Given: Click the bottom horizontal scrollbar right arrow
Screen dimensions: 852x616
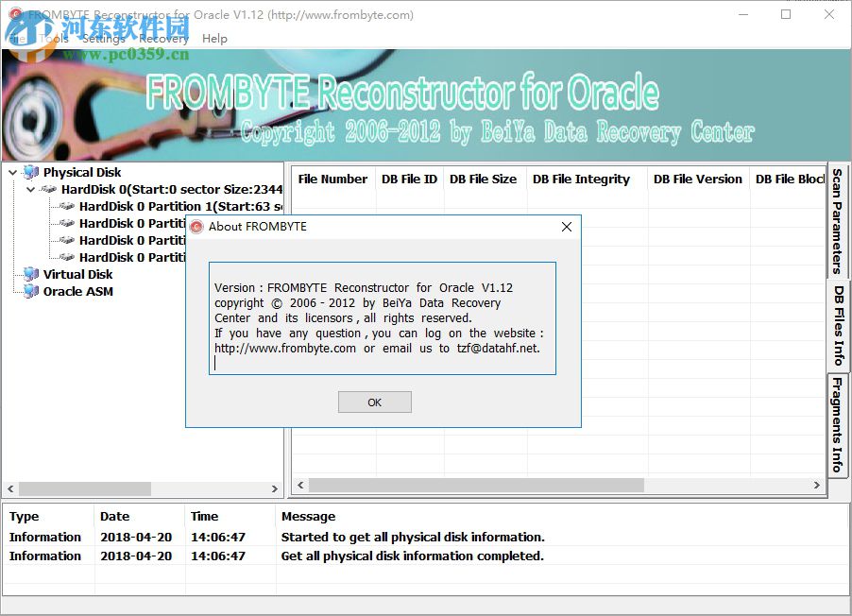Looking at the screenshot, I should (816, 485).
